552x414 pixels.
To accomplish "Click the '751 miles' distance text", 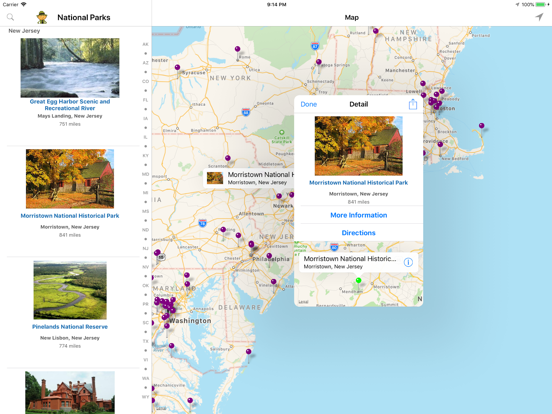I will [x=70, y=124].
